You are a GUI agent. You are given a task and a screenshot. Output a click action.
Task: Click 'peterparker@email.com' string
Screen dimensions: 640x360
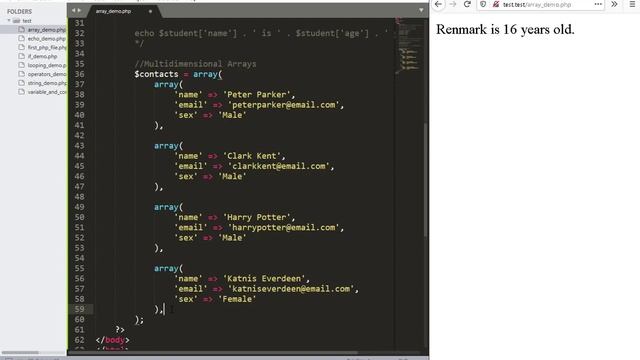284,105
